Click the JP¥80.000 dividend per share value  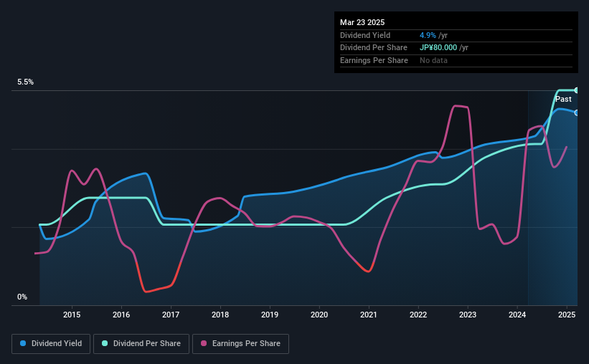[438, 48]
